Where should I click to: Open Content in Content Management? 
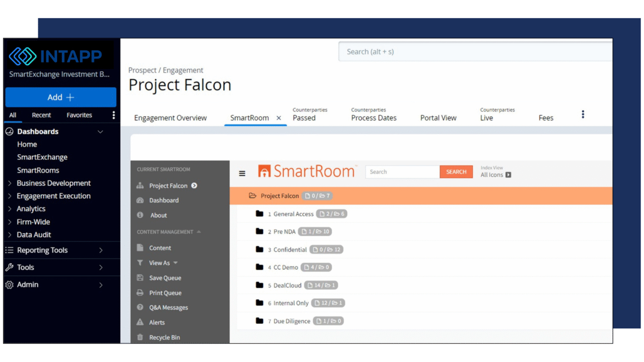pos(160,248)
